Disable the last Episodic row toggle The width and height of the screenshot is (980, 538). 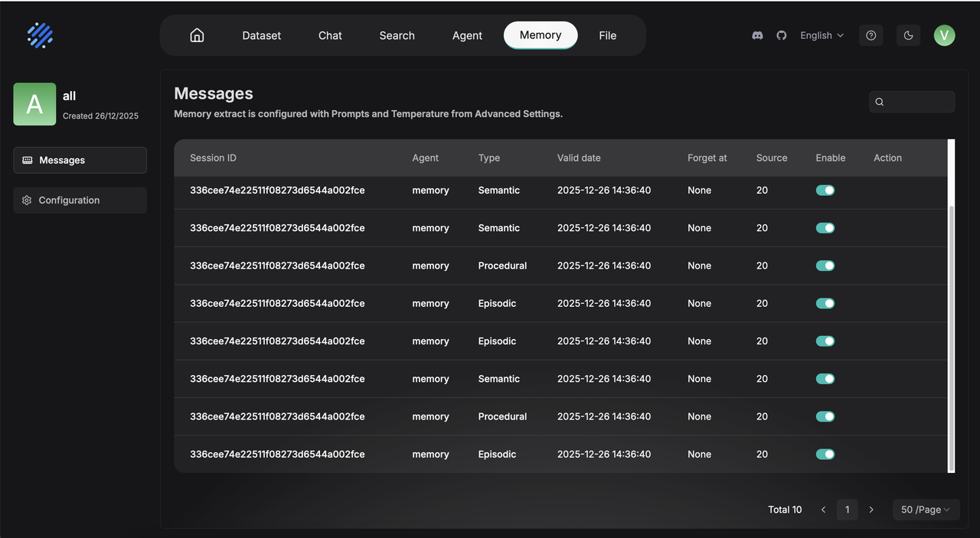click(825, 455)
